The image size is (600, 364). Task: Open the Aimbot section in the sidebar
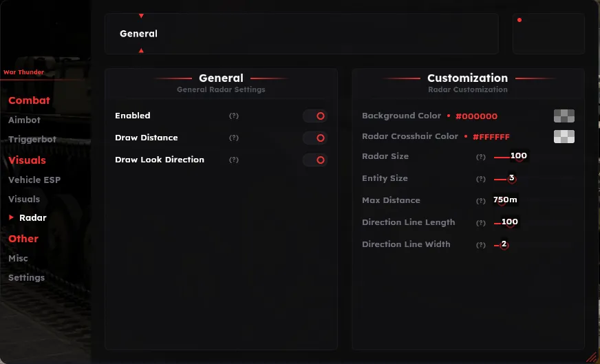[25, 120]
